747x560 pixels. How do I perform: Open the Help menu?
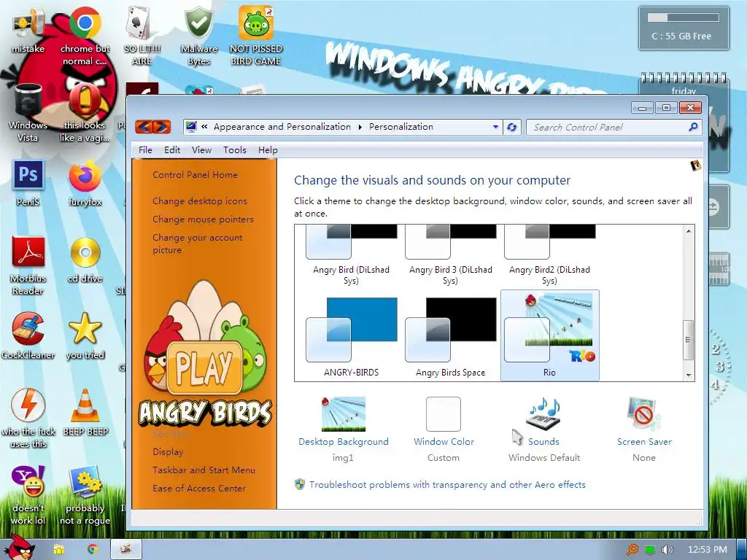pyautogui.click(x=268, y=150)
